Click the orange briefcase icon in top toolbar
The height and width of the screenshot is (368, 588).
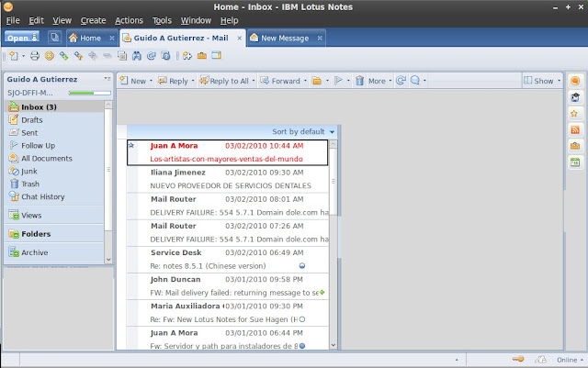pos(202,56)
